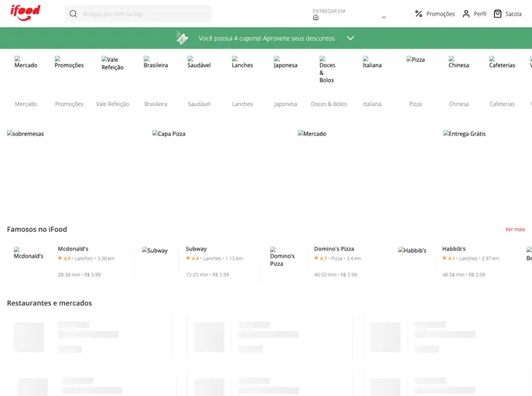Click the Habbib's logo thumbnail
Image resolution: width=532 pixels, height=396 pixels.
tap(412, 251)
